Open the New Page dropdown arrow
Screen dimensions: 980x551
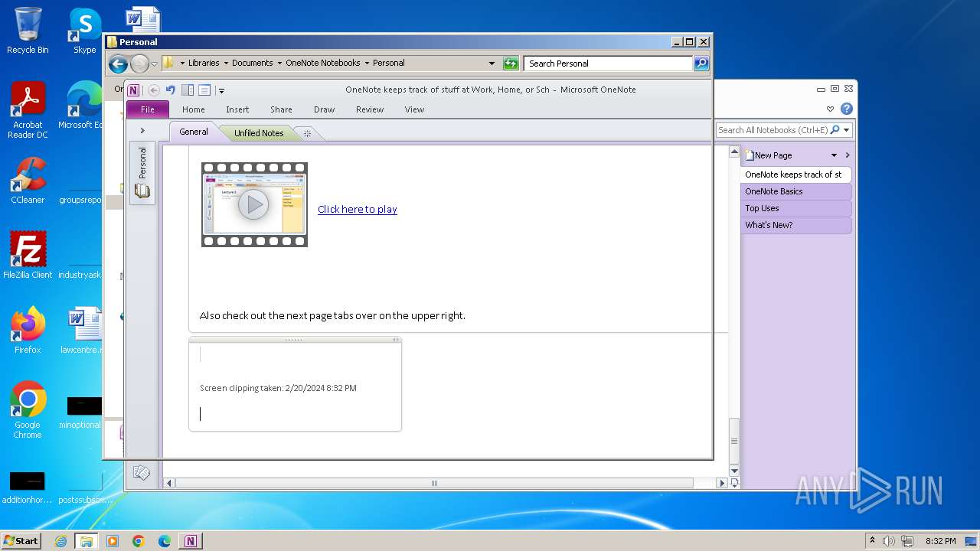coord(834,155)
